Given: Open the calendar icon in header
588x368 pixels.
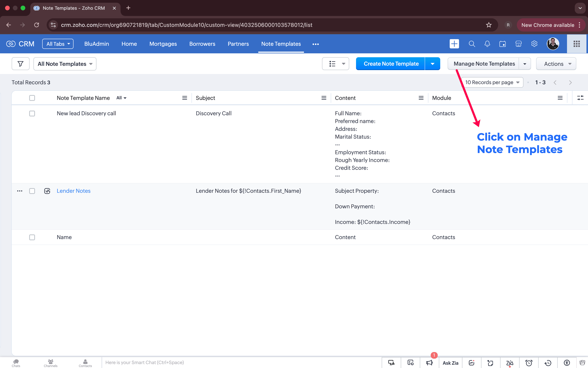Looking at the screenshot, I should 502,44.
